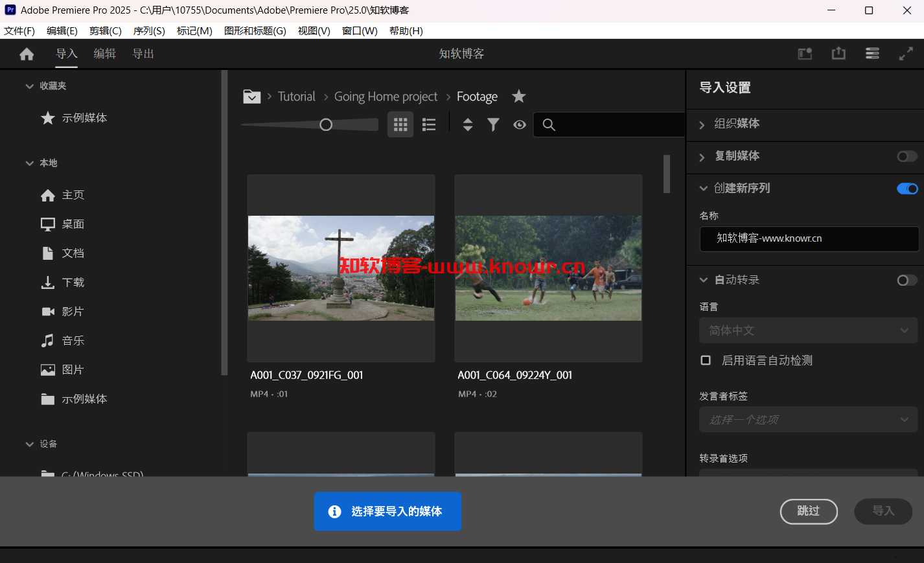Image resolution: width=924 pixels, height=563 pixels.
Task: Open the 发言者标签 选择一个选项 dropdown
Action: [809, 420]
